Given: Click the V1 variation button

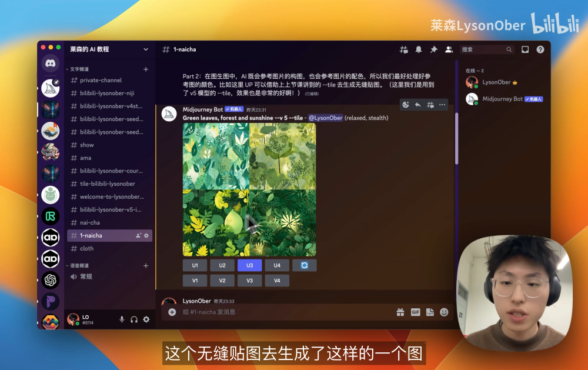Looking at the screenshot, I should pyautogui.click(x=195, y=281).
